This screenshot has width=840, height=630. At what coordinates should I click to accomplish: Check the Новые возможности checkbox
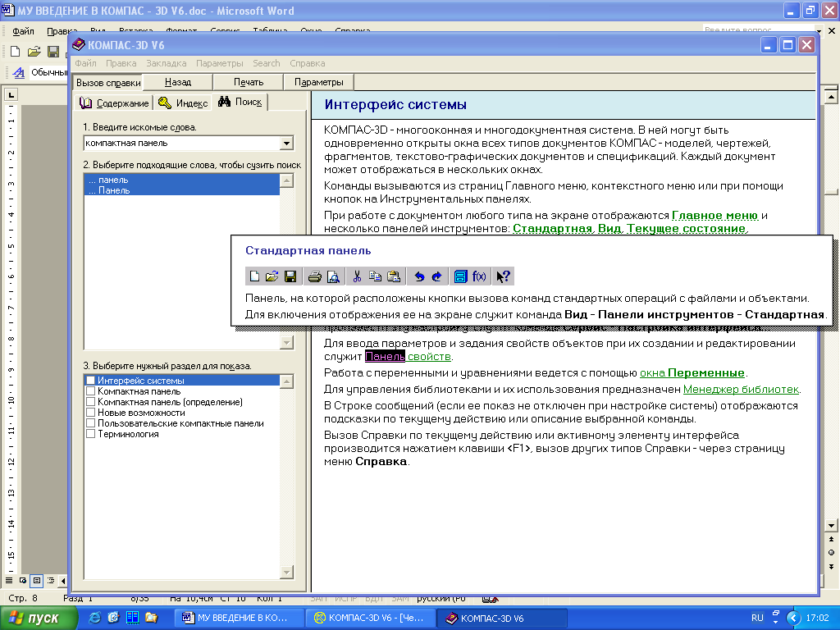90,413
